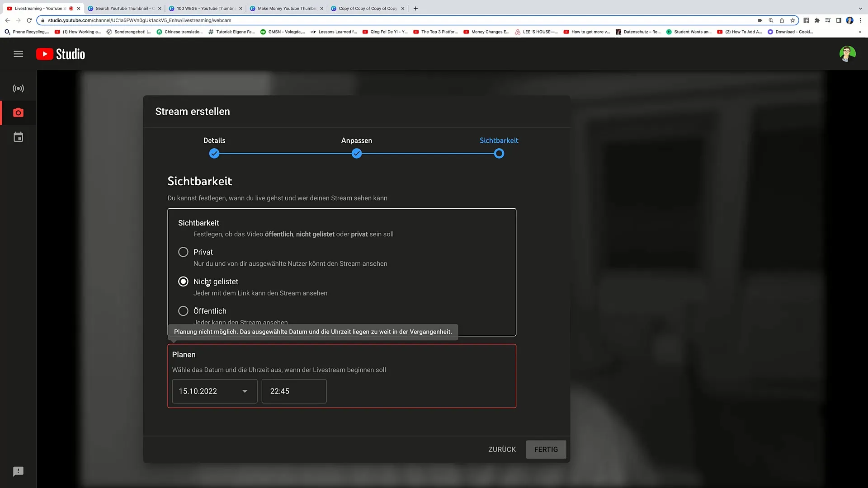Click the time field showing 22:45
Viewport: 868px width, 488px height.
294,391
